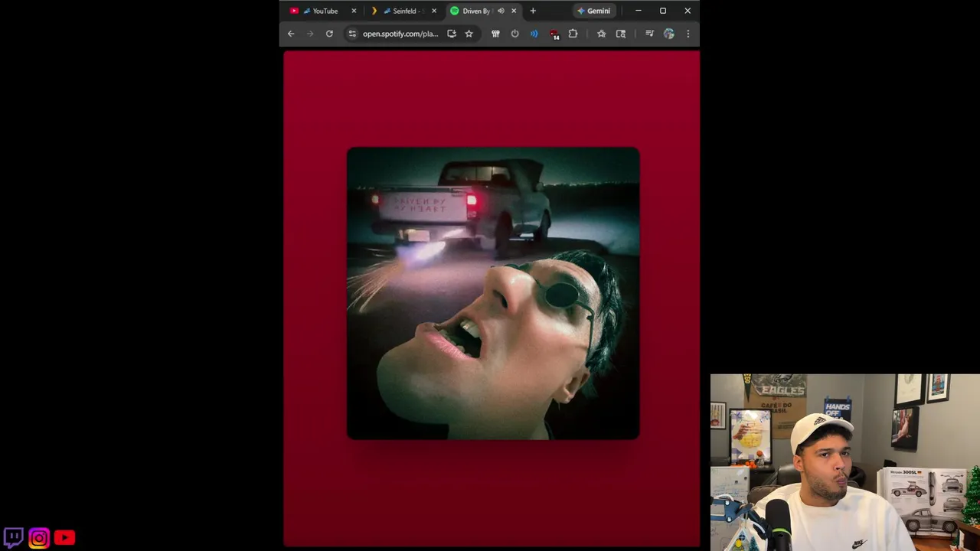Close the YouTube tab
This screenshot has width=980, height=551.
(x=354, y=11)
